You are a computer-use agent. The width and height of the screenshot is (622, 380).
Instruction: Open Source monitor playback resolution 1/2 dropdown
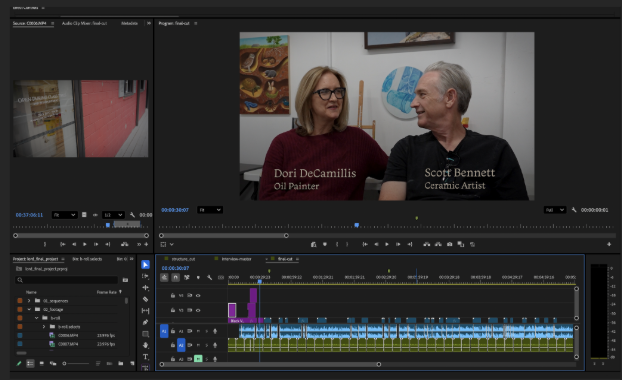(x=113, y=215)
